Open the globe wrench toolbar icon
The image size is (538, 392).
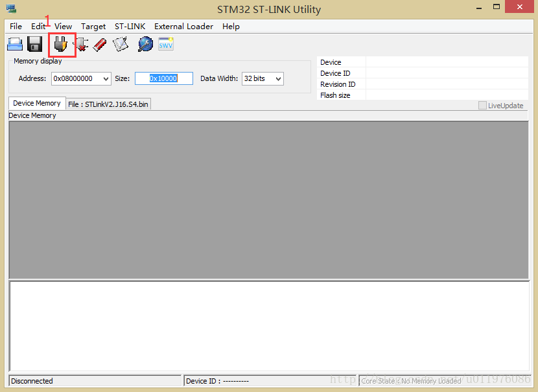click(145, 44)
